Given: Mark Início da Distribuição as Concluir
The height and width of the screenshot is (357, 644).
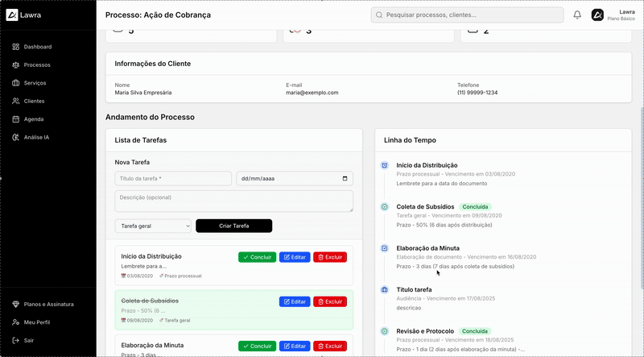Looking at the screenshot, I should [257, 257].
